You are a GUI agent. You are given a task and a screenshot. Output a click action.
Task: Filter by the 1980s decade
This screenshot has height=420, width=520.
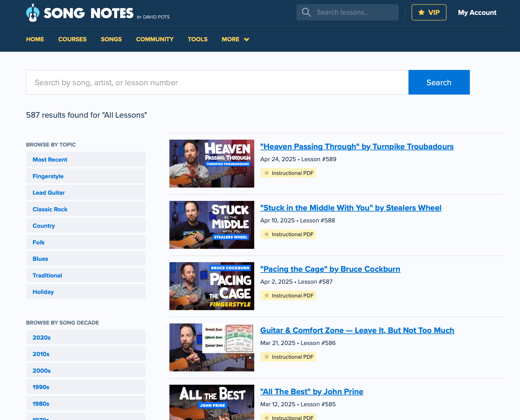point(86,403)
